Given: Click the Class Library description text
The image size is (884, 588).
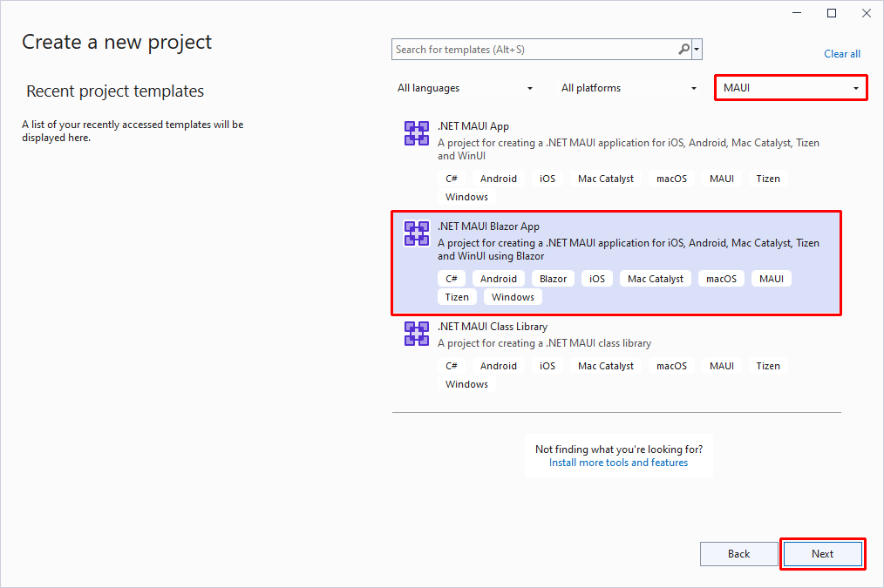Looking at the screenshot, I should point(544,343).
